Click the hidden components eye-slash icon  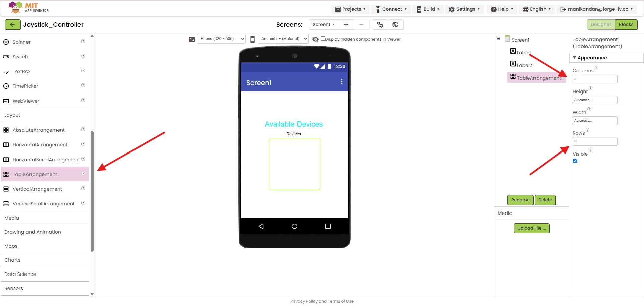point(315,39)
